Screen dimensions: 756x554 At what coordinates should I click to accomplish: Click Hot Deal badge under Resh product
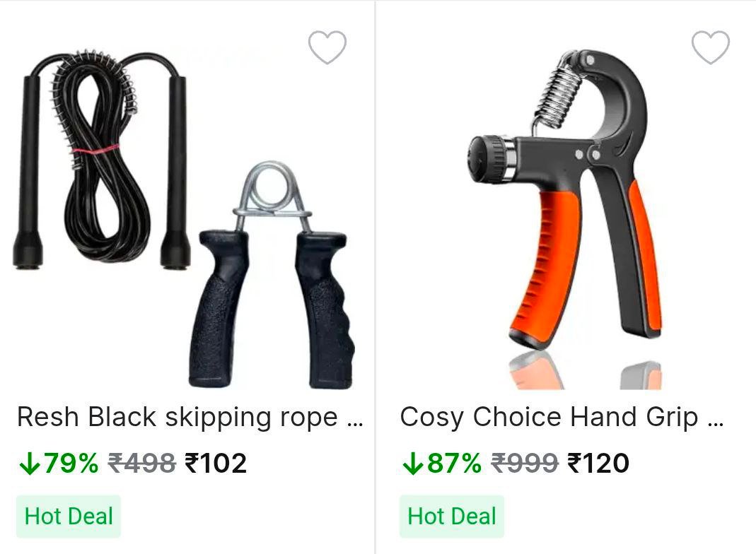coord(69,517)
